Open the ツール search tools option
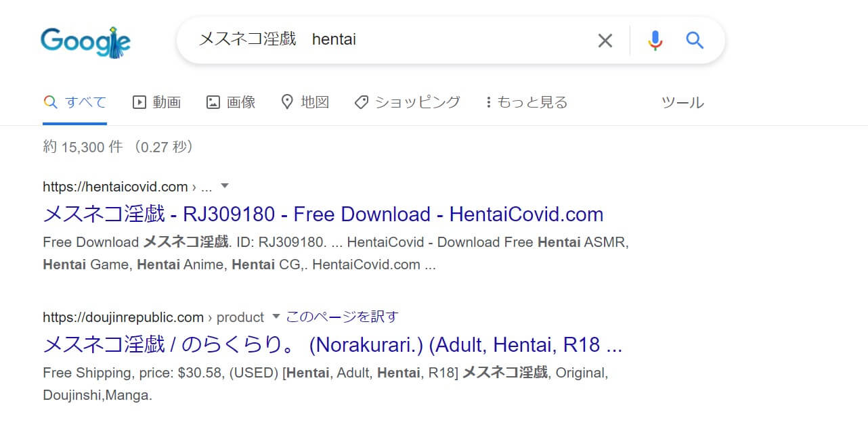 pos(682,102)
